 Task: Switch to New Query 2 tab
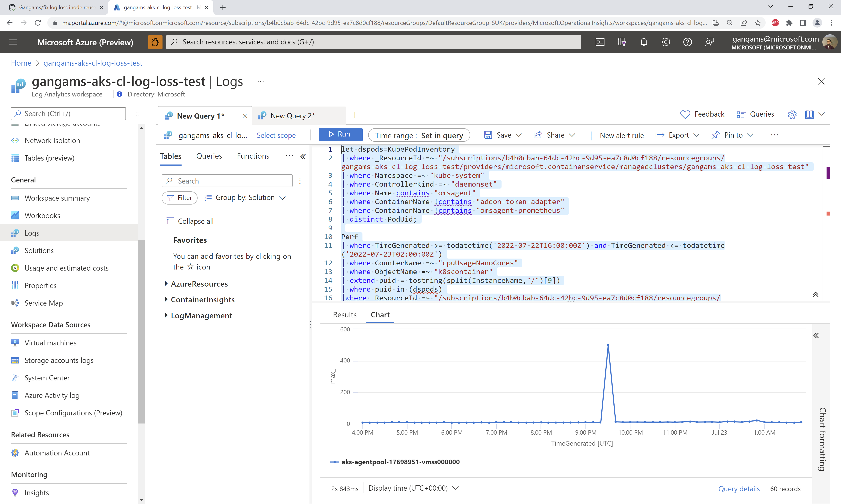(292, 116)
